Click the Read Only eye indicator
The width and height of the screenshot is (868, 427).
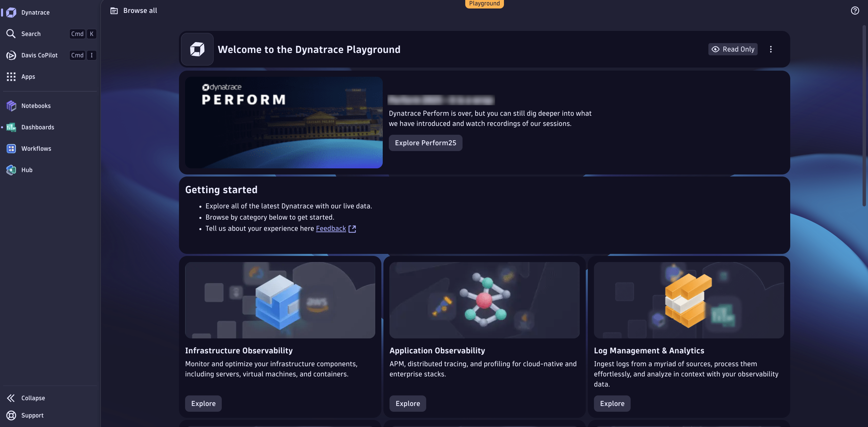[733, 49]
